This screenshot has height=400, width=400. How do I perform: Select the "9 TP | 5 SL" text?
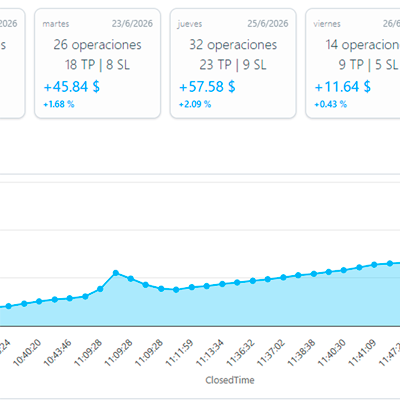pos(368,65)
